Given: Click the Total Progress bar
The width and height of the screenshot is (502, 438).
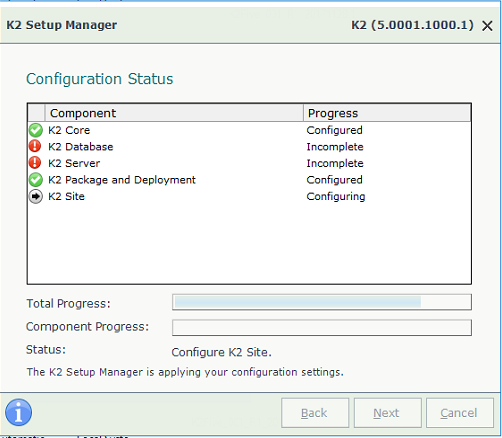Looking at the screenshot, I should point(322,302).
